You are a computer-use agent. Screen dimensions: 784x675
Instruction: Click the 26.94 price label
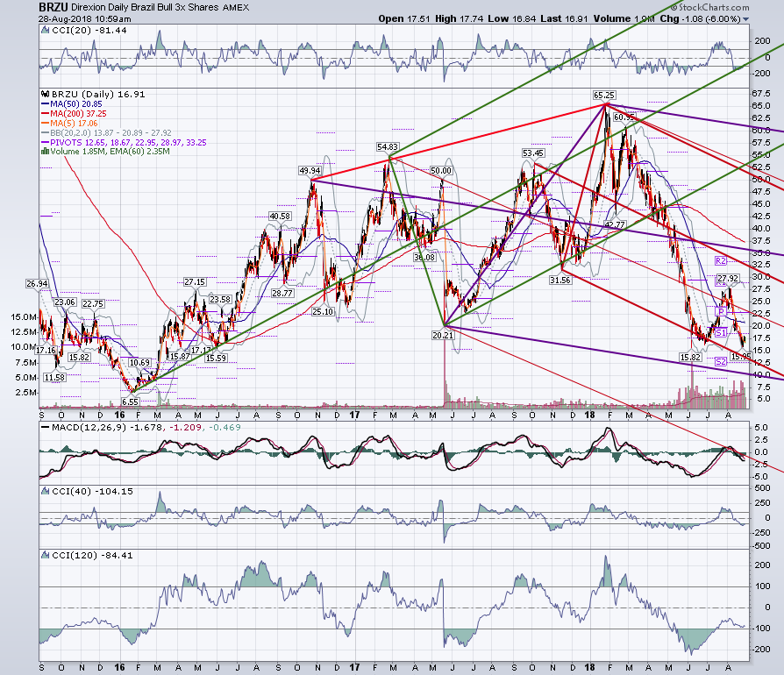pos(37,283)
